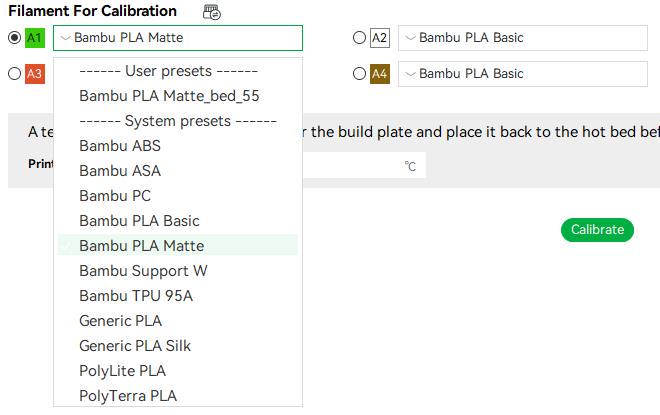The height and width of the screenshot is (415, 660).
Task: Choose Bambu PLA Matte_bed_55 user preset
Action: (178, 96)
